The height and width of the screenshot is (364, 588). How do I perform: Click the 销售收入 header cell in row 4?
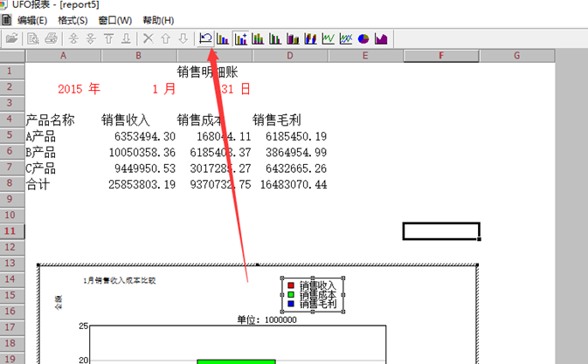point(126,120)
